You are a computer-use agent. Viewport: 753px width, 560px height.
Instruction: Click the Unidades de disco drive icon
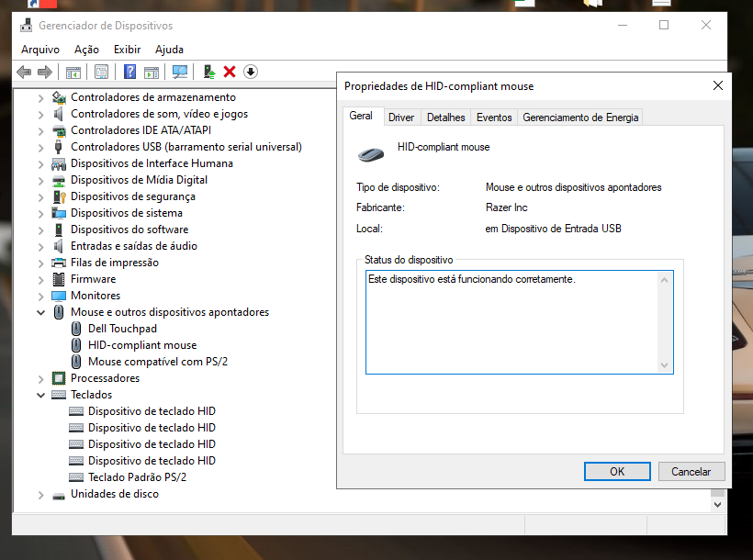(x=59, y=495)
